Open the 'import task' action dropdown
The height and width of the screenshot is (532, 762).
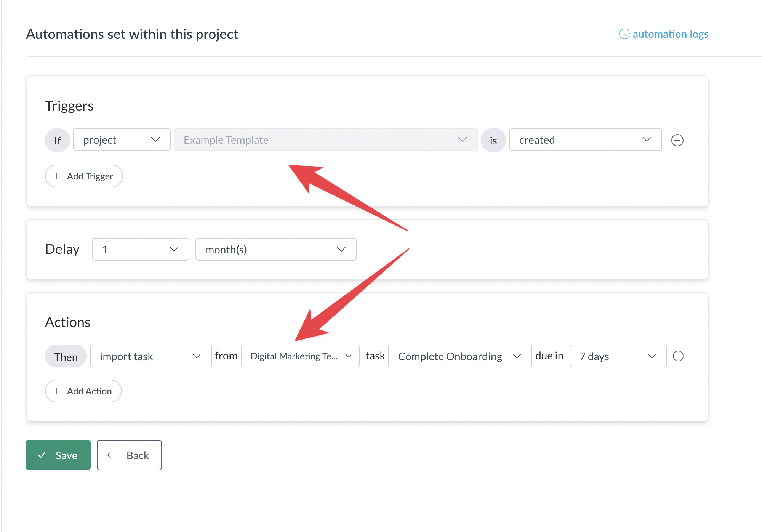150,356
